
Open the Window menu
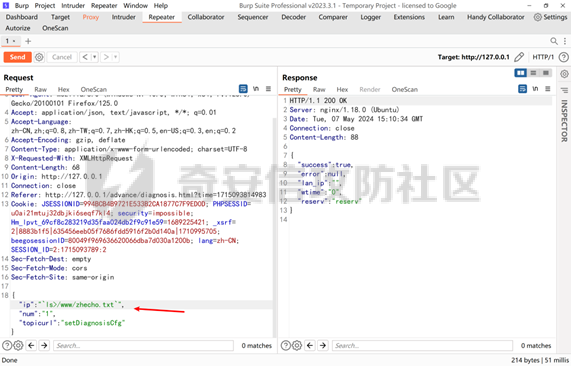coord(135,5)
